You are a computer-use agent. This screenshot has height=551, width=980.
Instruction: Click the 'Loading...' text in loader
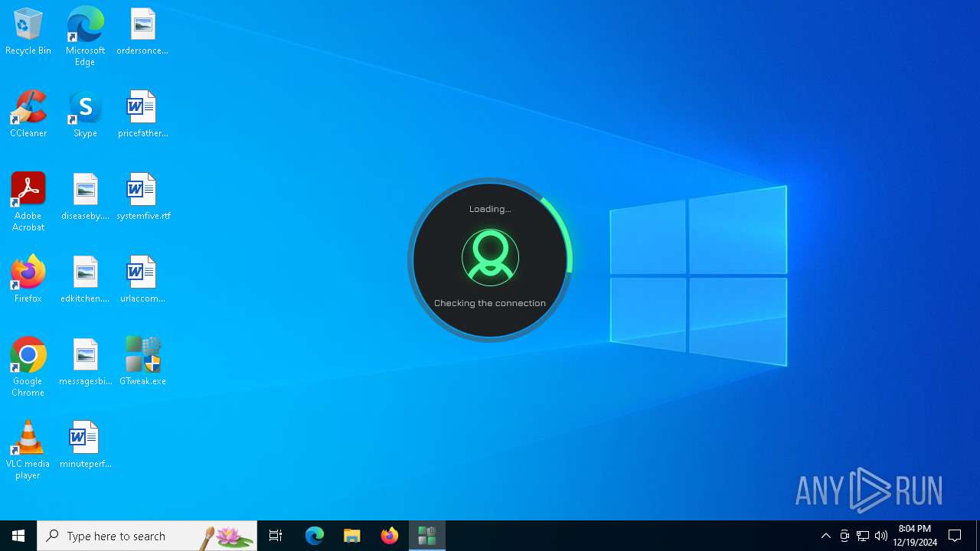click(x=490, y=209)
